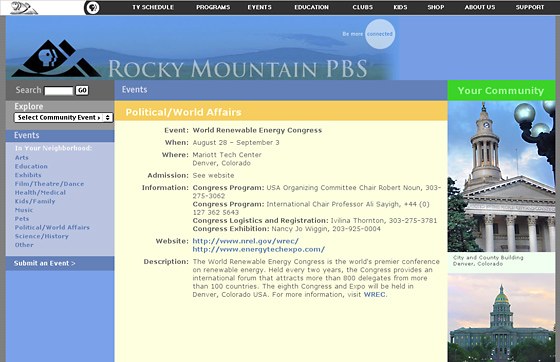560x362 pixels.
Task: Go to the Kids section
Action: (x=400, y=7)
